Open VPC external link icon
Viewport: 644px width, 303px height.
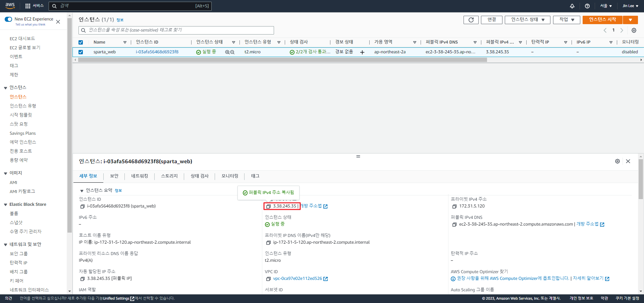pyautogui.click(x=326, y=279)
